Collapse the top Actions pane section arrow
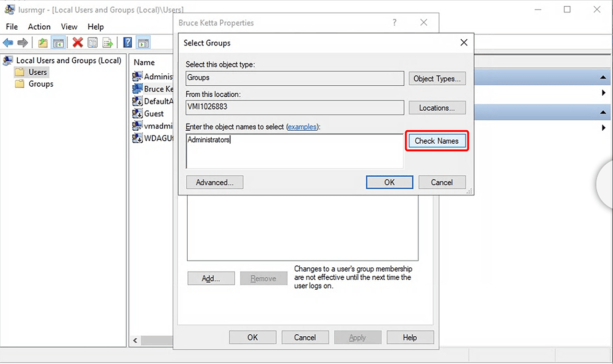Viewport: 613px width, 364px height. [602, 78]
